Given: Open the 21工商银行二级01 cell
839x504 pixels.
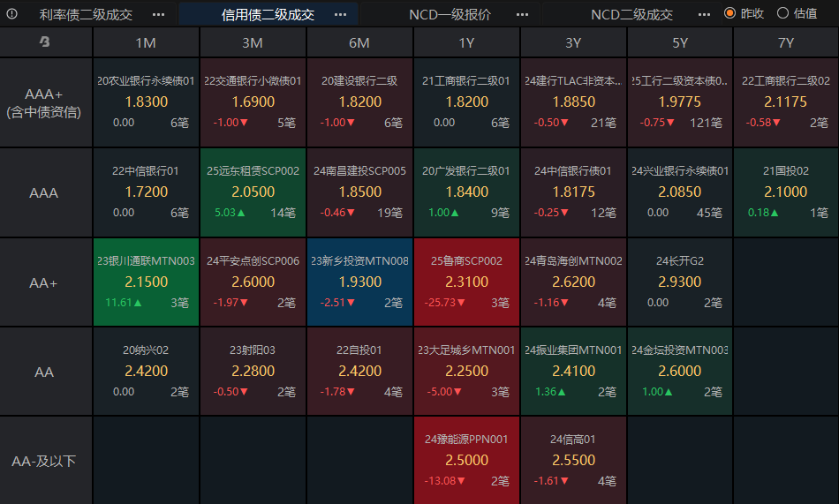Looking at the screenshot, I should [466, 102].
